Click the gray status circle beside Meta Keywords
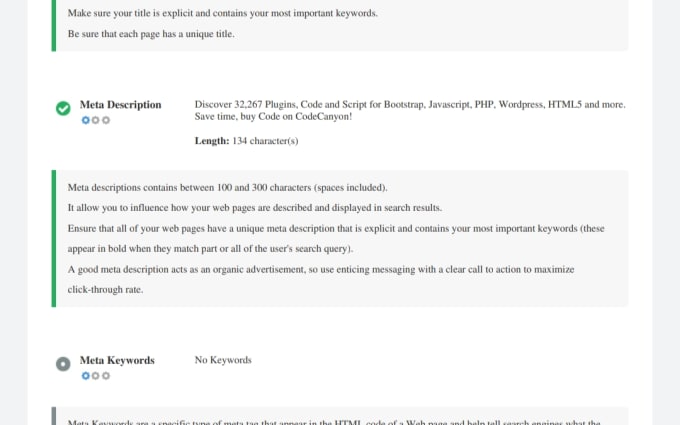This screenshot has width=680, height=425. coord(63,364)
